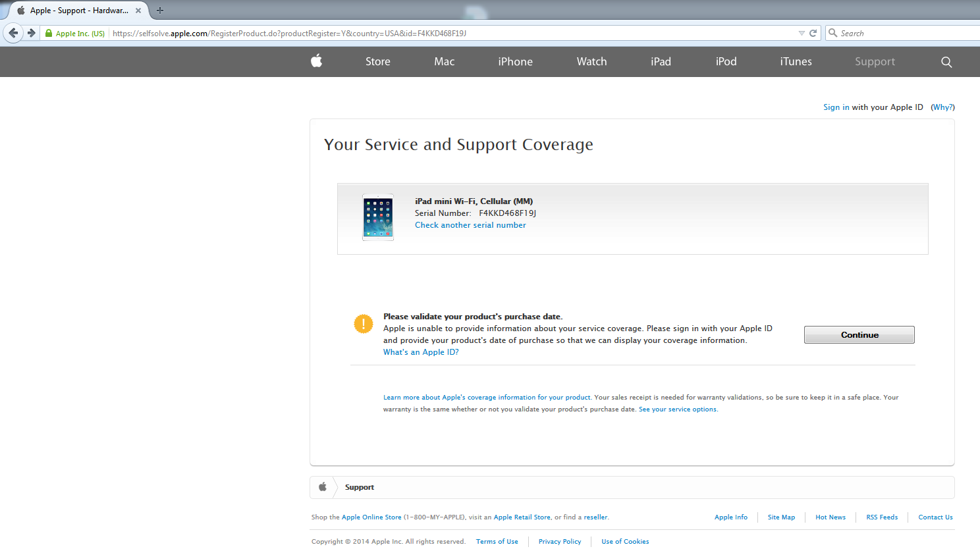Click the serial number F4KKD468F19J text
The height and width of the screenshot is (551, 980).
click(507, 213)
